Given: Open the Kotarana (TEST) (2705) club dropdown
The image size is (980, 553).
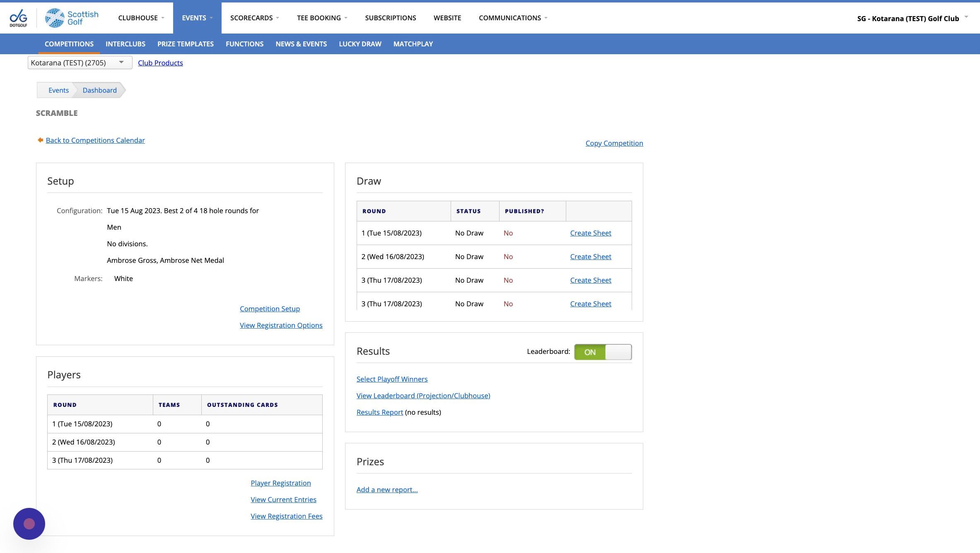Looking at the screenshot, I should tap(80, 63).
